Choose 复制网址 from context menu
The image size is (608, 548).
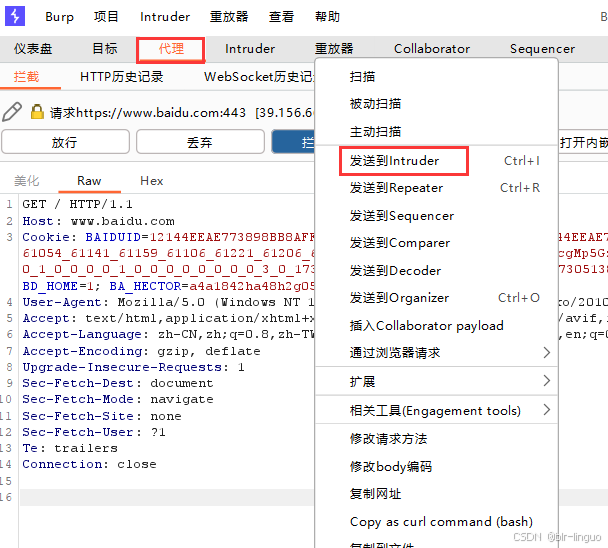pyautogui.click(x=436, y=494)
